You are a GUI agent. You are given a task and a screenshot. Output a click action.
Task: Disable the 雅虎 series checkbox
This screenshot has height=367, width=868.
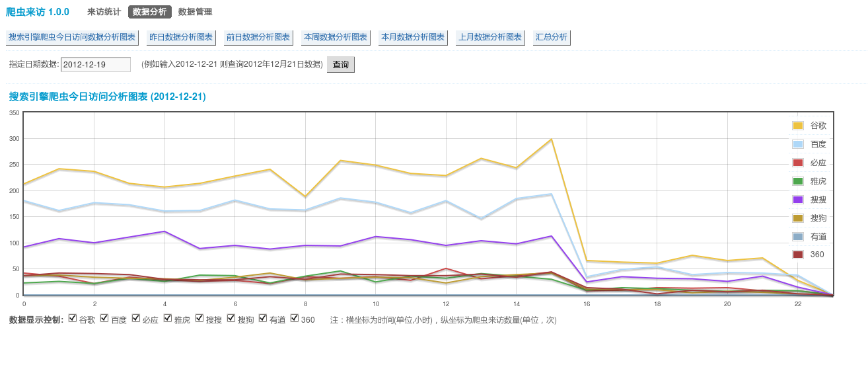168,319
